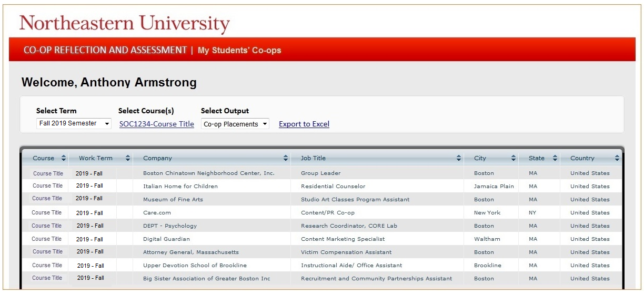The width and height of the screenshot is (644, 293).
Task: Click the Export to Excel link
Action: click(304, 124)
